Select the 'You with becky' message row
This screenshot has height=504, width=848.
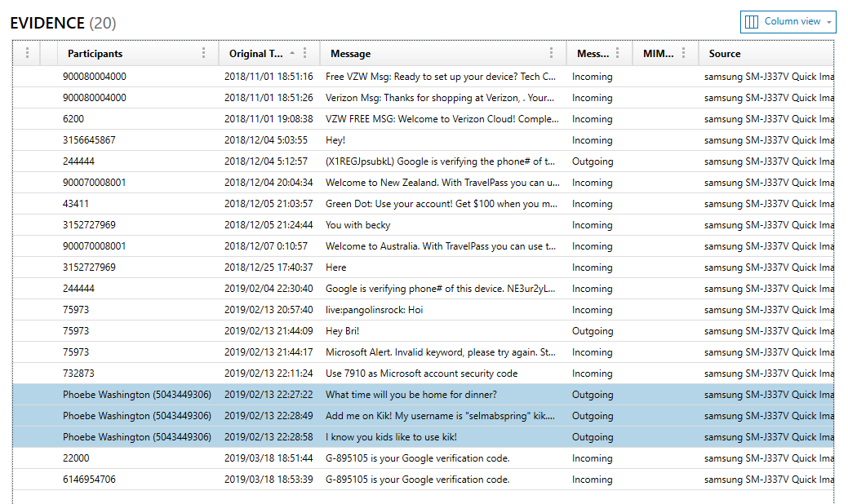408,224
